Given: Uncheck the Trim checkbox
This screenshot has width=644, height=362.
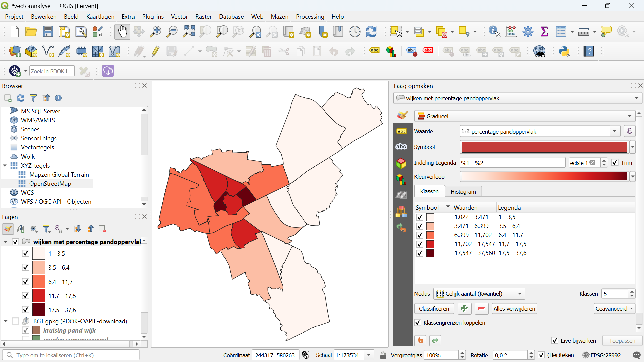Looking at the screenshot, I should (615, 163).
